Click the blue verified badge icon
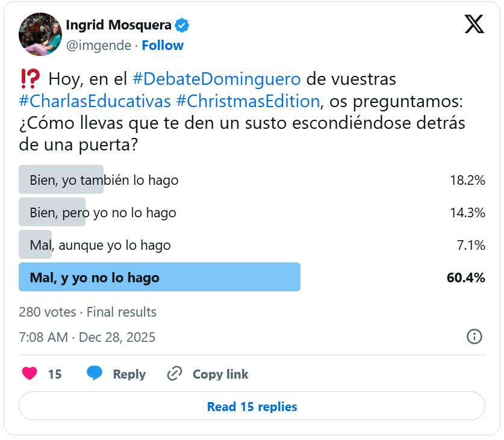Screen dimensions: 504x440 point(182,26)
